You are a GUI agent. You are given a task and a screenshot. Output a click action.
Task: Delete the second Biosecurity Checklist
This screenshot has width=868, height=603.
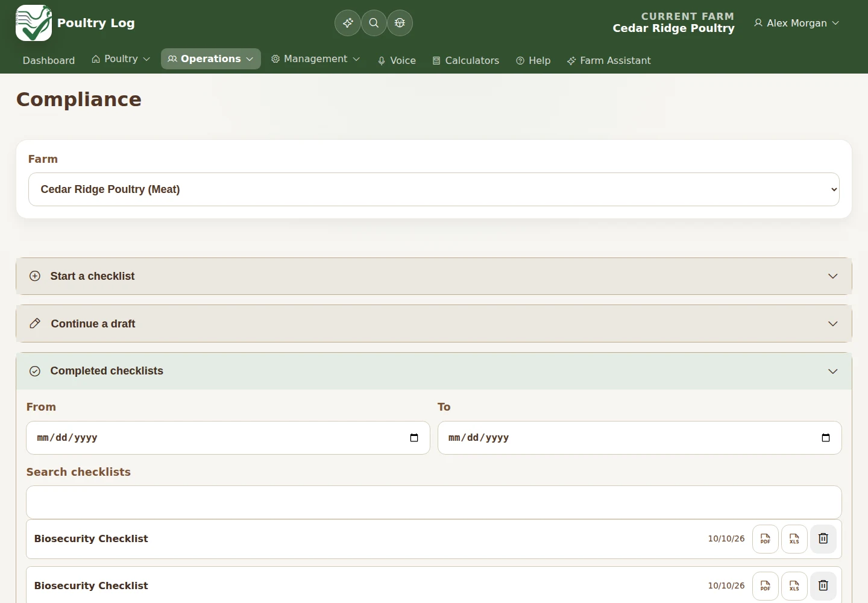coord(823,586)
